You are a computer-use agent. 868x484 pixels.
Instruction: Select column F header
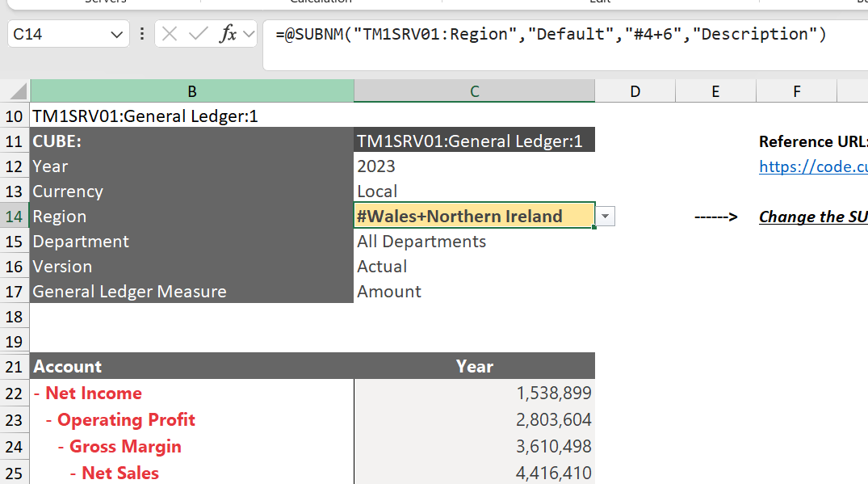coord(797,91)
